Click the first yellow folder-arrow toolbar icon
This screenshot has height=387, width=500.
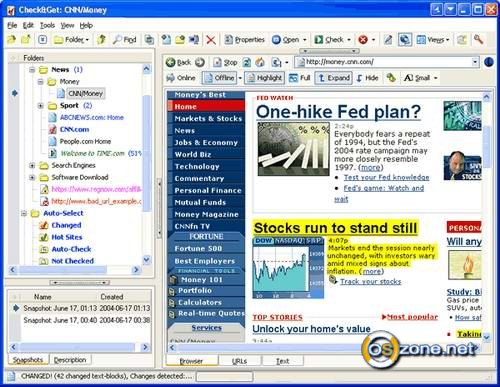pyautogui.click(x=12, y=40)
